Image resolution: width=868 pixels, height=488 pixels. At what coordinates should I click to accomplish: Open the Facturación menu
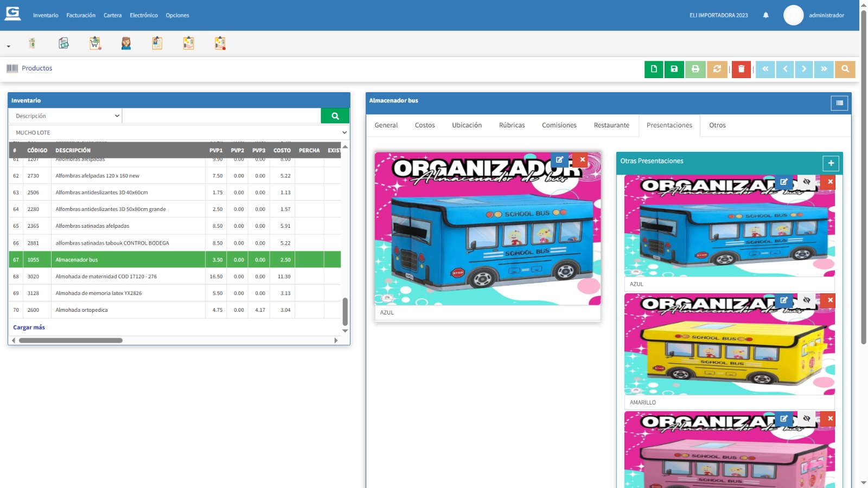click(81, 15)
